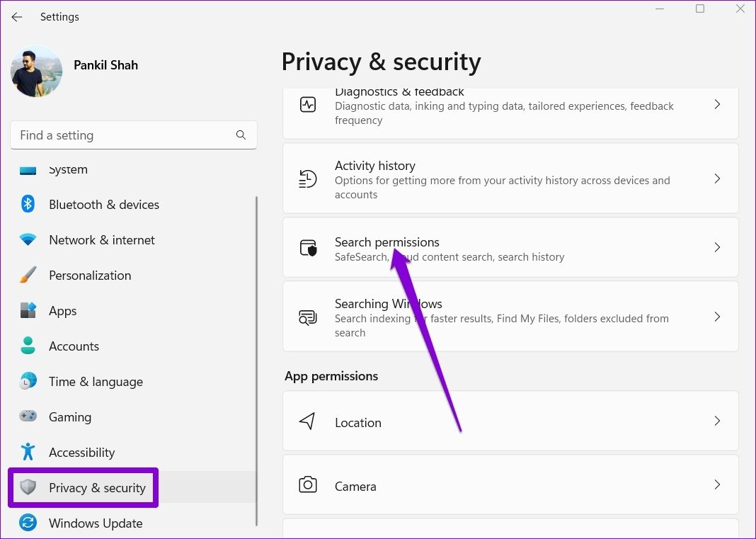Open the Pankil Shah profile picture
756x539 pixels.
36,72
